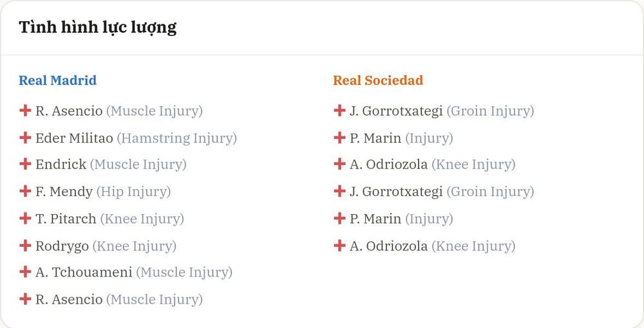Click the cross icon of first J. Gorrotxategi entry

(x=339, y=110)
